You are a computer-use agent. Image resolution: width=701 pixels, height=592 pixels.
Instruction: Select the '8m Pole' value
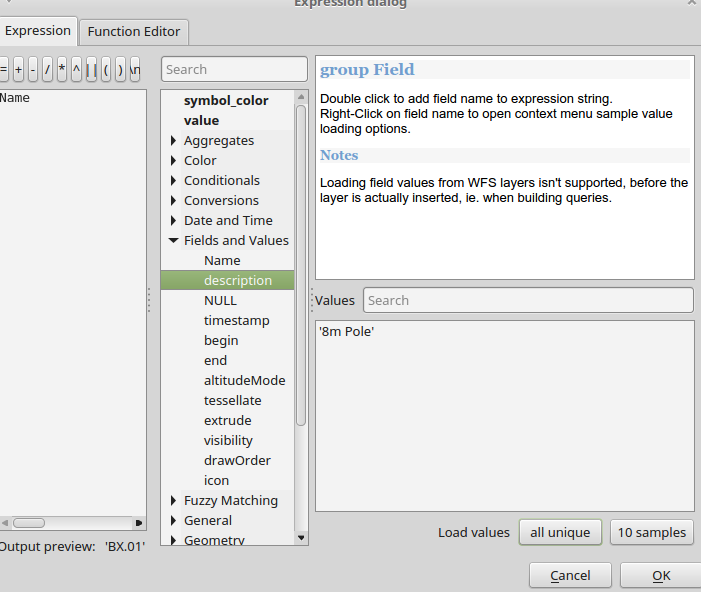click(346, 331)
